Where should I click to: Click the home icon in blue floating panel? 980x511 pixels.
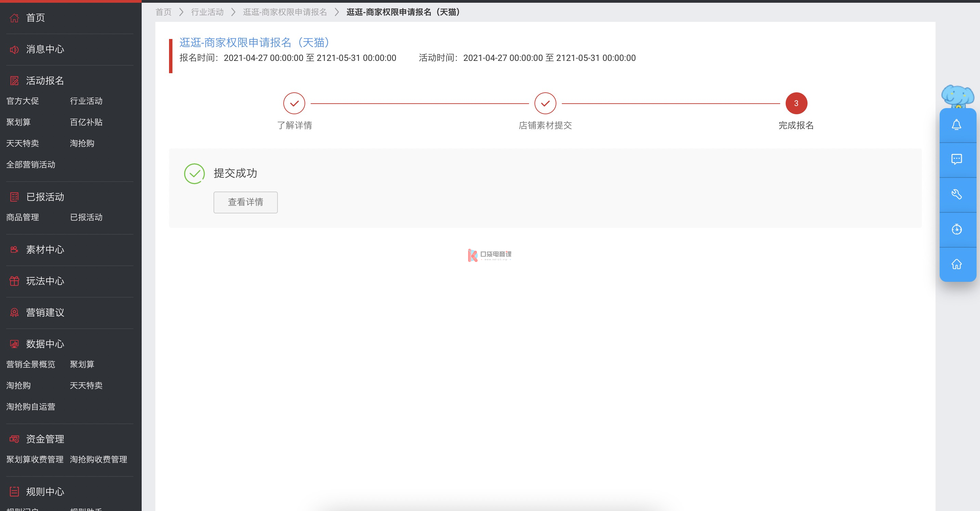956,264
